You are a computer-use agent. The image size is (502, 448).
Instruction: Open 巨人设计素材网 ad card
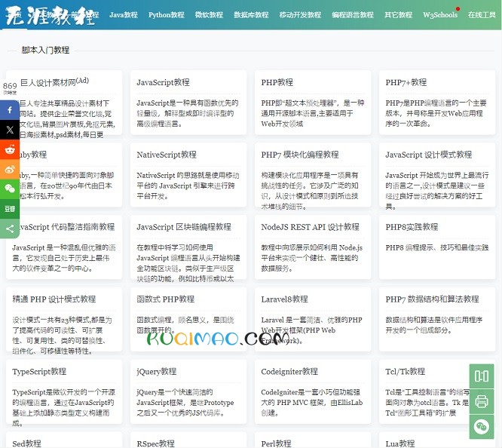64,103
